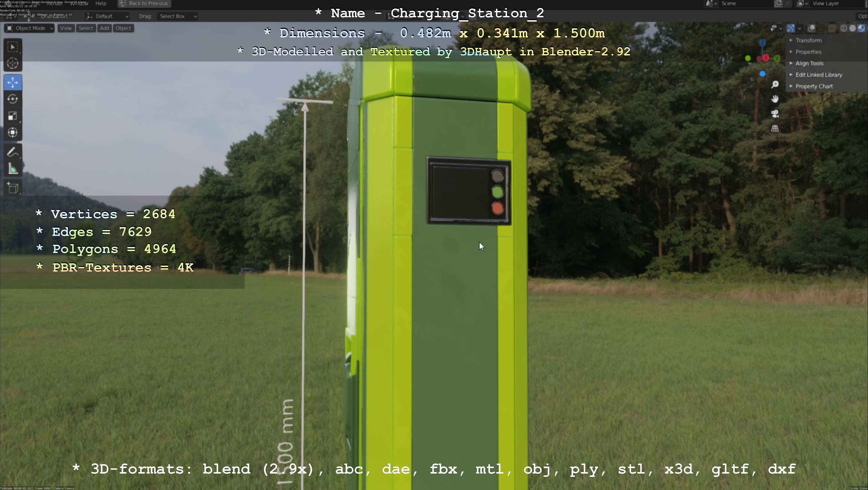Click the red button on charging station screen
868x490 pixels.
tap(498, 208)
